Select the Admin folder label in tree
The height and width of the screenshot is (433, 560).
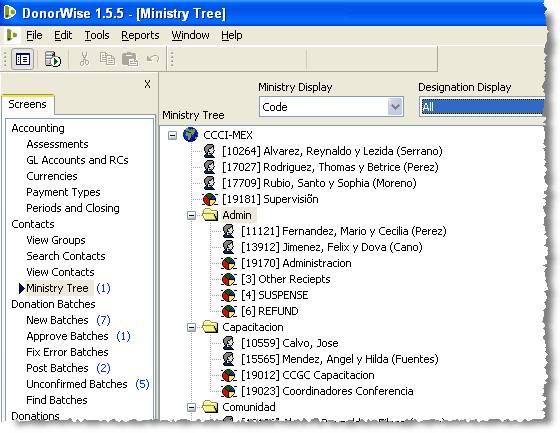pyautogui.click(x=237, y=215)
